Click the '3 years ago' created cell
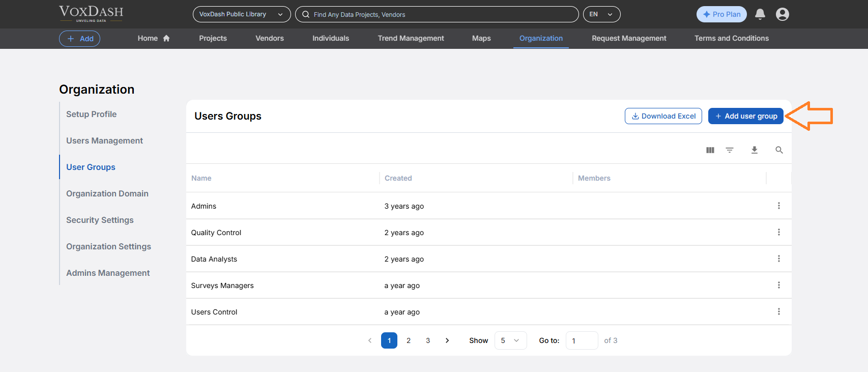 click(404, 206)
